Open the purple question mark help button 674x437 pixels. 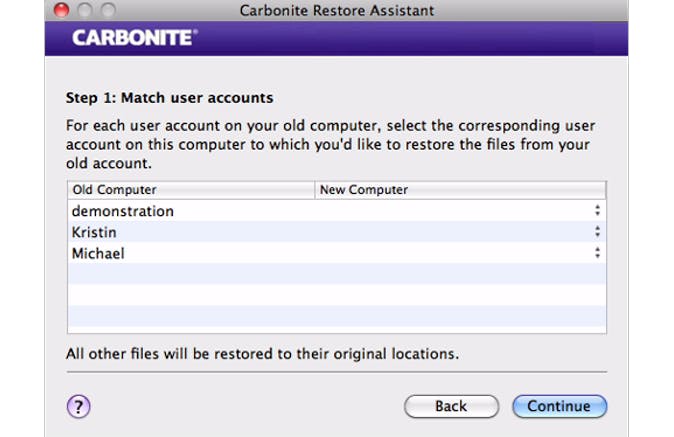click(x=79, y=405)
